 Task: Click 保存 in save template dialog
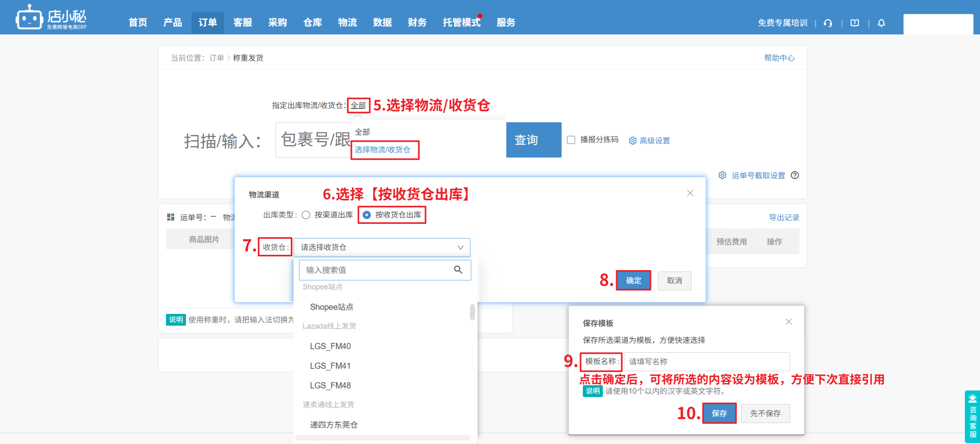click(x=719, y=413)
